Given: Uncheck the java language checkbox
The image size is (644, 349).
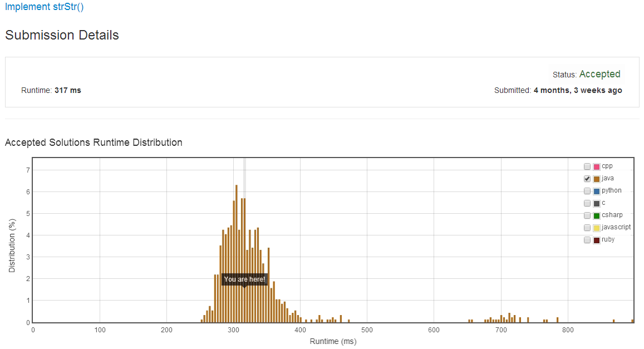Looking at the screenshot, I should pyautogui.click(x=587, y=179).
